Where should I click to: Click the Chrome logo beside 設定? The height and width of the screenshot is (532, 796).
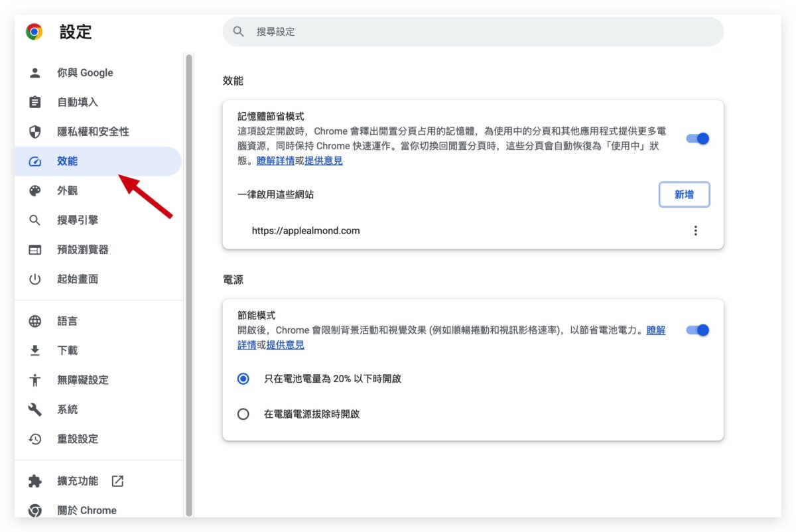tap(34, 32)
